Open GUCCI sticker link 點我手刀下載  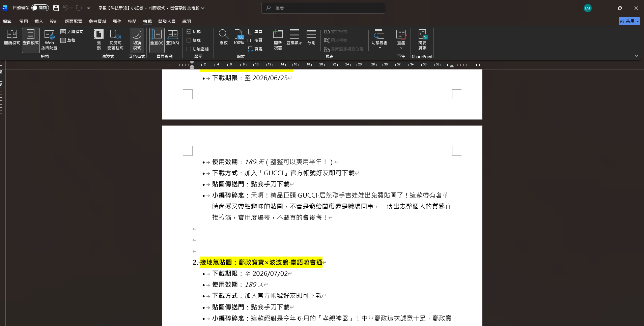tap(270, 184)
